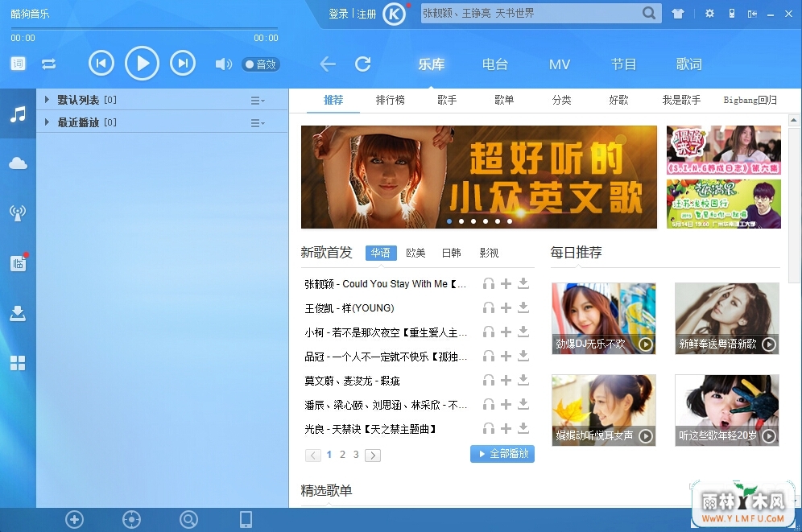The height and width of the screenshot is (532, 802).
Task: Open the download manager sidebar icon
Action: 18,313
